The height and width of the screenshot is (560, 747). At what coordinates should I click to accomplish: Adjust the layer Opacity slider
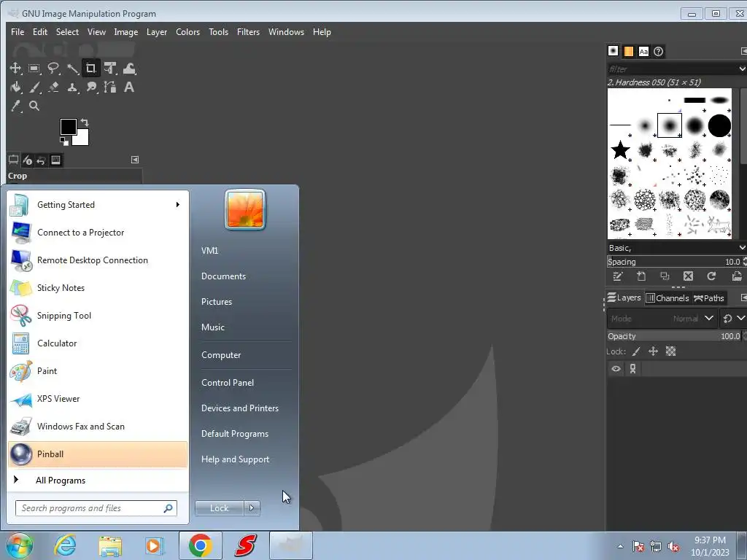pos(675,336)
